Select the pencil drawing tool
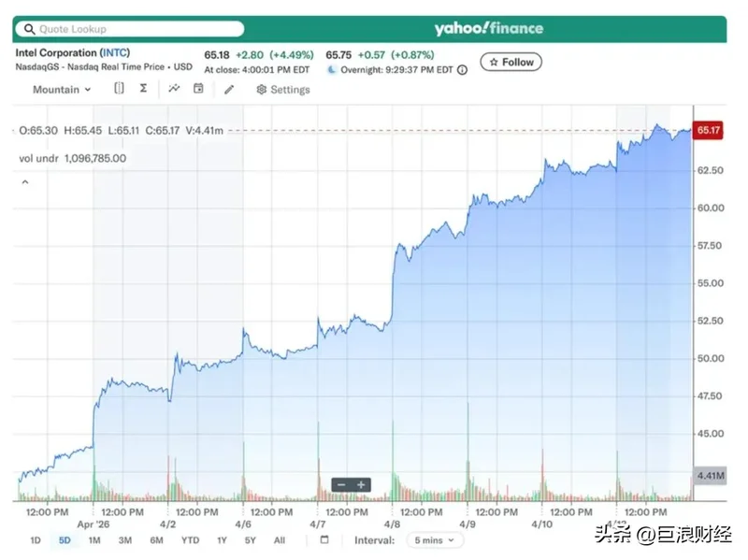748x560 pixels. [x=229, y=90]
